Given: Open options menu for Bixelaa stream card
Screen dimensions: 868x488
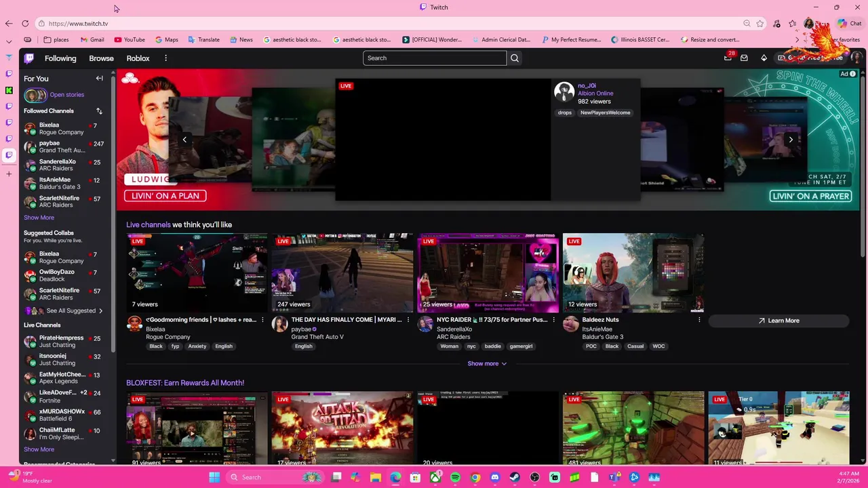Looking at the screenshot, I should [262, 320].
